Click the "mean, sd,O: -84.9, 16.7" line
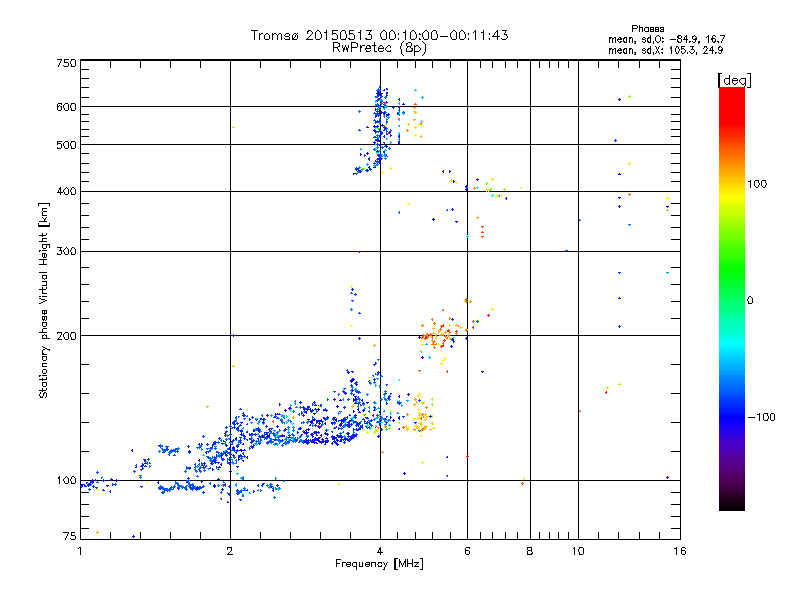 tap(666, 39)
